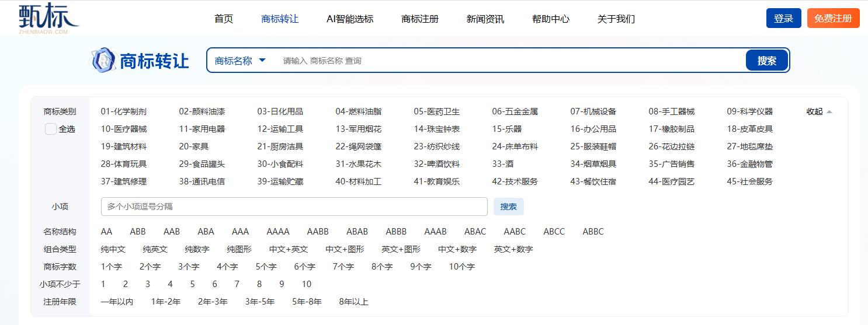Open the AI智能选标 menu item
The image size is (868, 325).
[350, 19]
